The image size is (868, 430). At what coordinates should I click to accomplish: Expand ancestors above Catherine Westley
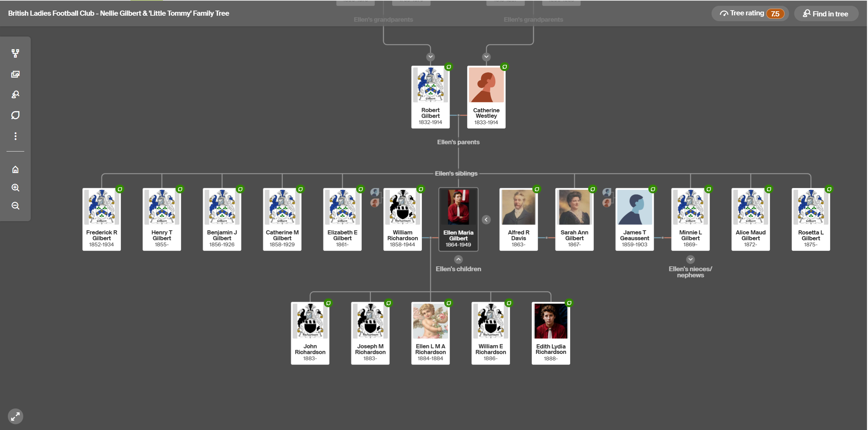click(486, 57)
